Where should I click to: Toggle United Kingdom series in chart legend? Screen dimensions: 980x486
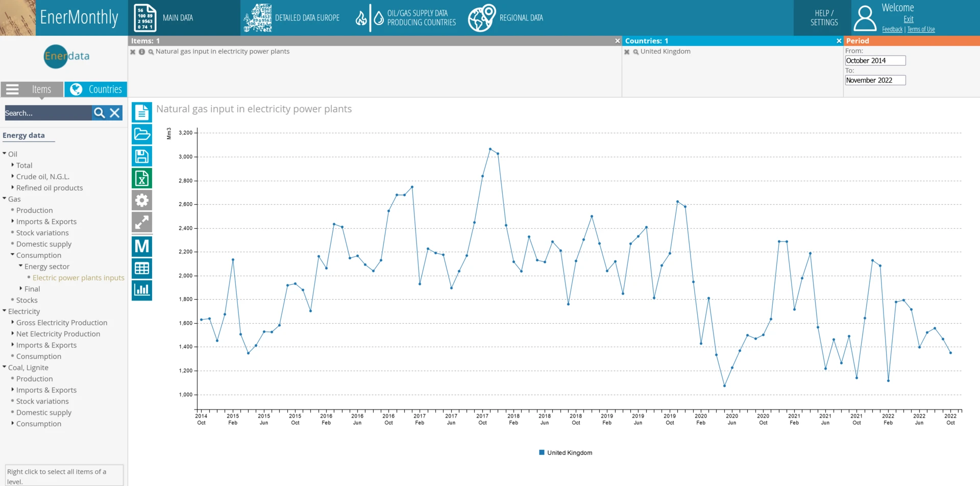(566, 453)
